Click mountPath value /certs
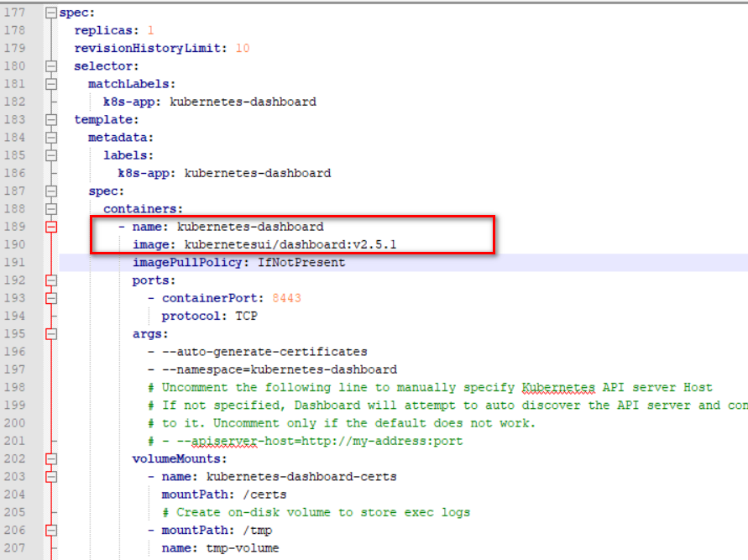 (x=264, y=495)
